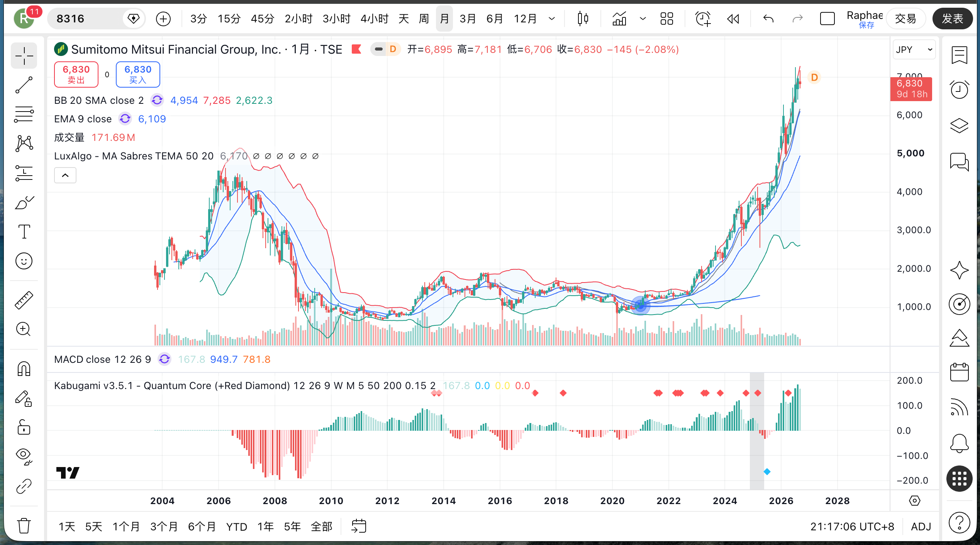Click the 6,830 买入 buy button
Viewport: 980px width, 545px height.
tap(138, 74)
